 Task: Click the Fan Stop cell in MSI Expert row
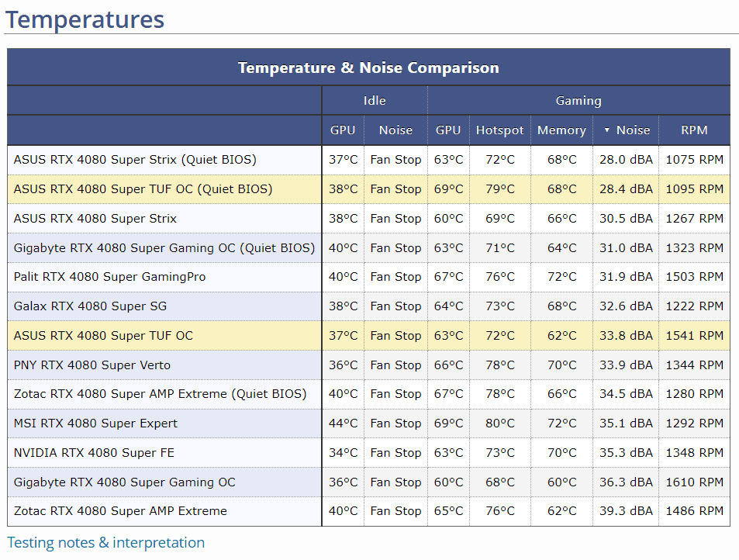pos(396,423)
